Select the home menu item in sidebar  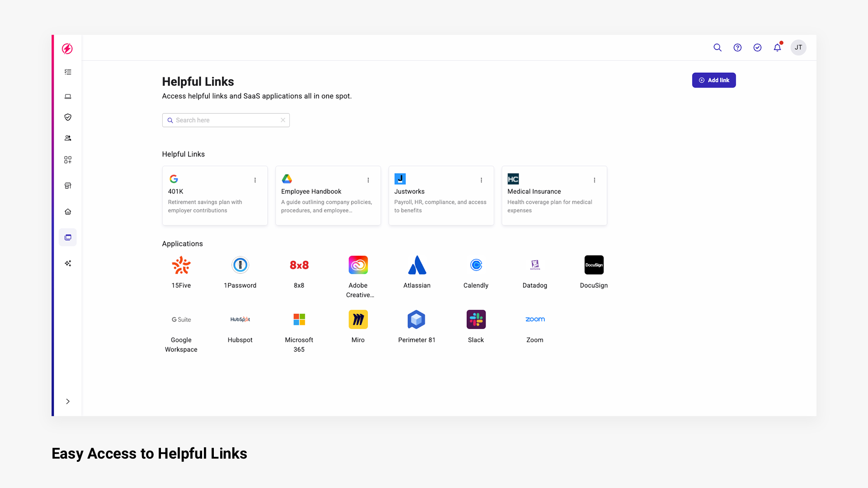(x=68, y=211)
